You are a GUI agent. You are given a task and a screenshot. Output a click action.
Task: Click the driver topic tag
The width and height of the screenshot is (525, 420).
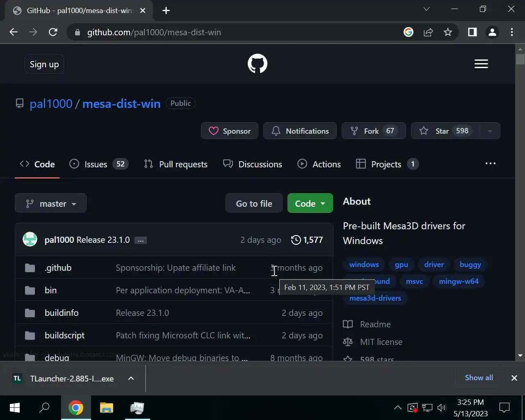pos(434,265)
